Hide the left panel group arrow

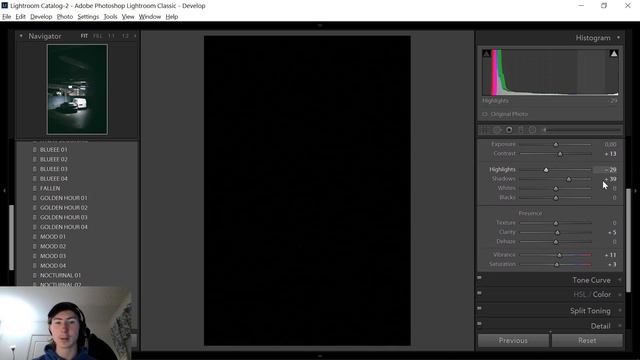click(4, 190)
